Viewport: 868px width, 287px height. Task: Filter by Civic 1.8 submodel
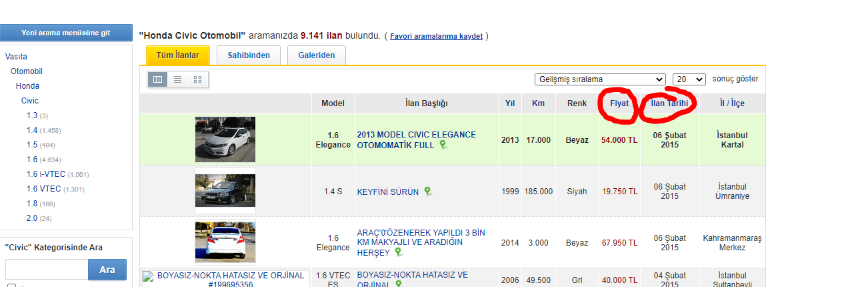pos(32,204)
